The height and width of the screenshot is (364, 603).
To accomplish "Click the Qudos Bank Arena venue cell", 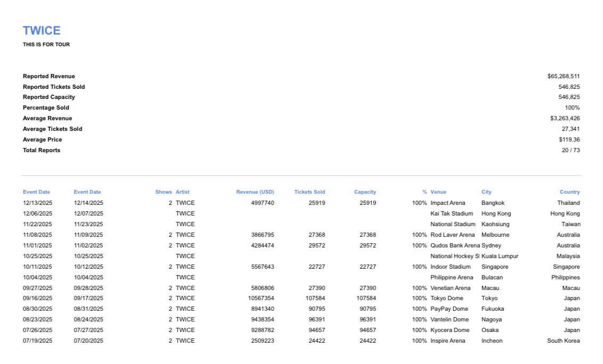I will click(x=455, y=245).
